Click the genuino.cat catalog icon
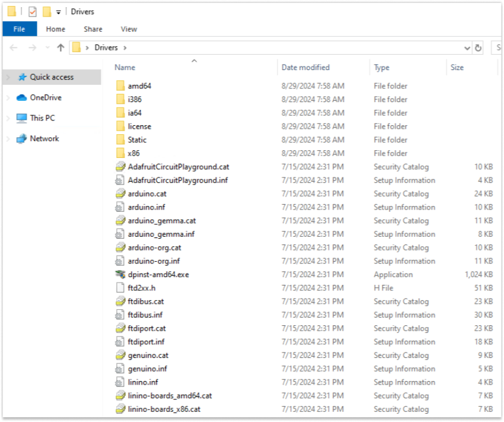 120,356
